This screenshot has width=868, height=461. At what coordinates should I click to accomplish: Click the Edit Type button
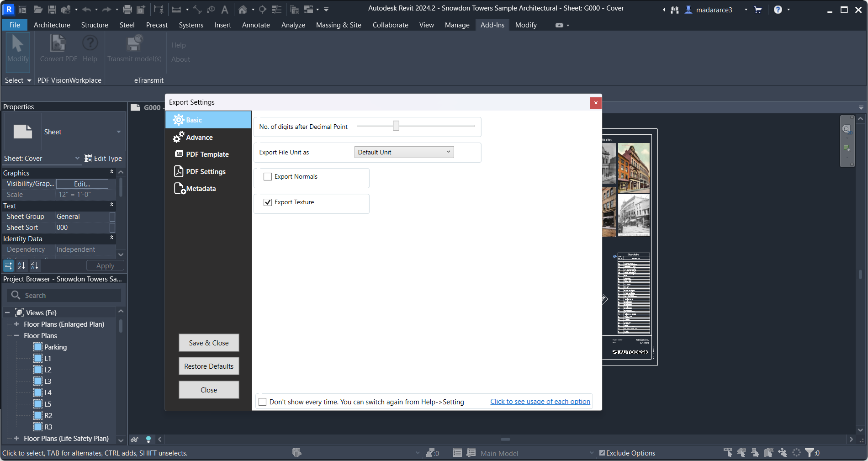103,158
